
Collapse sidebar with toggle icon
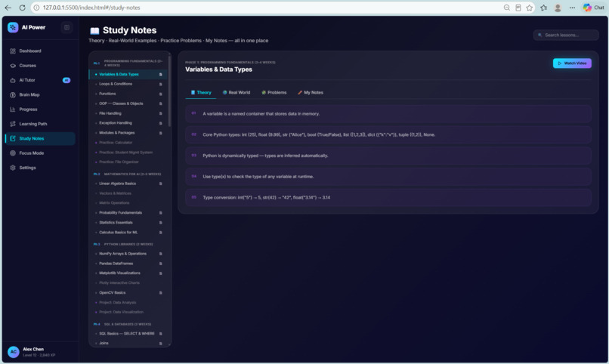(66, 27)
